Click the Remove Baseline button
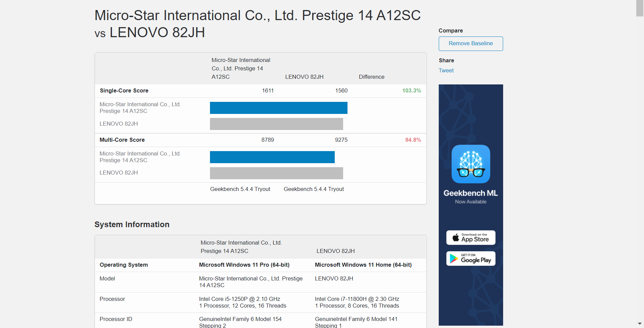Image resolution: width=644 pixels, height=328 pixels. [x=471, y=44]
